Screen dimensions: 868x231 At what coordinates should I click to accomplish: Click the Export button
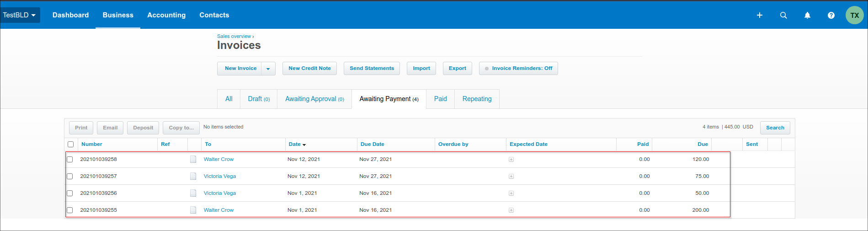point(457,69)
